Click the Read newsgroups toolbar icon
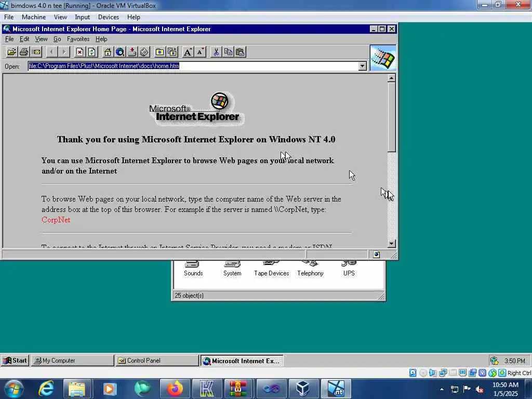The height and width of the screenshot is (399, 532). [x=132, y=52]
